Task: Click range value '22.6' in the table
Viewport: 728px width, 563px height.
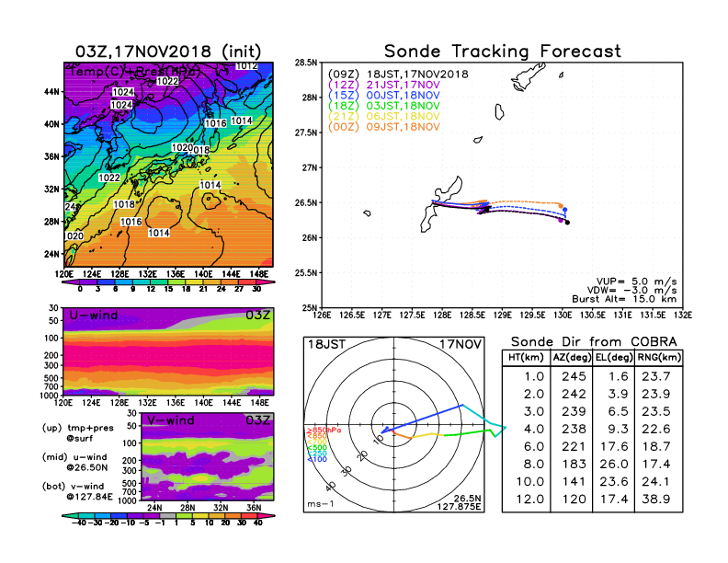Action: 656,430
